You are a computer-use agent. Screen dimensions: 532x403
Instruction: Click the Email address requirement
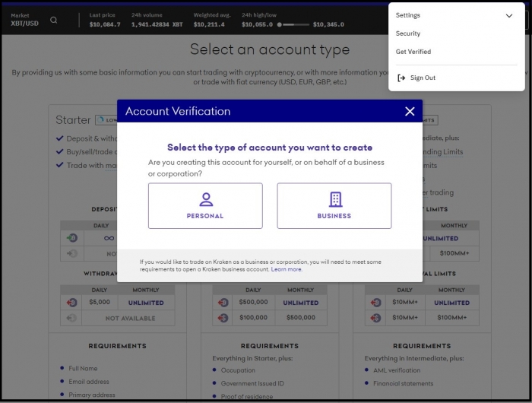click(89, 382)
